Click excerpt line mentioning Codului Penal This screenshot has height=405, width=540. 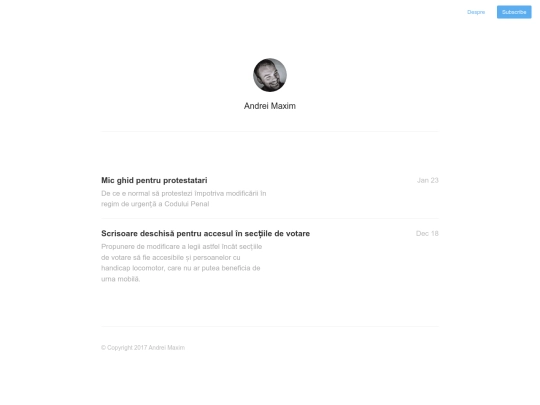pyautogui.click(x=155, y=204)
